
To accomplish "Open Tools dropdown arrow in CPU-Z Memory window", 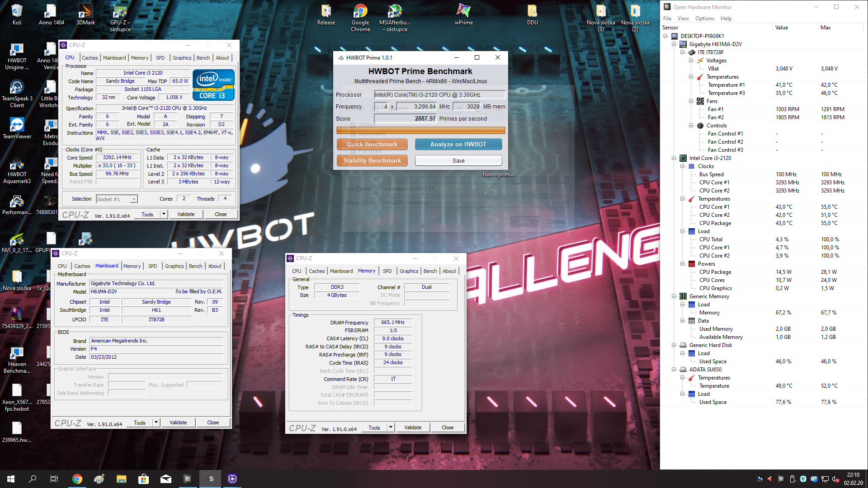I will click(391, 427).
